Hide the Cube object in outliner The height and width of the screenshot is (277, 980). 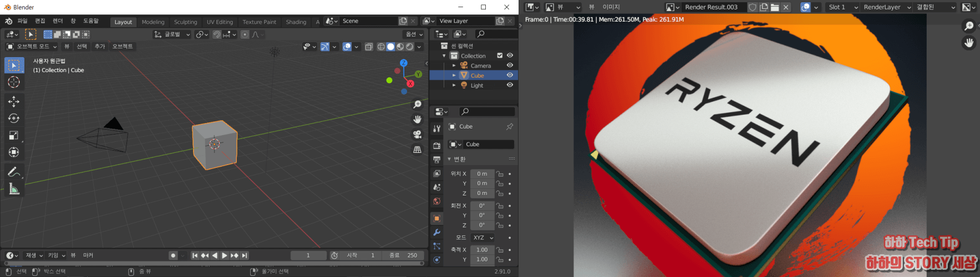click(510, 75)
